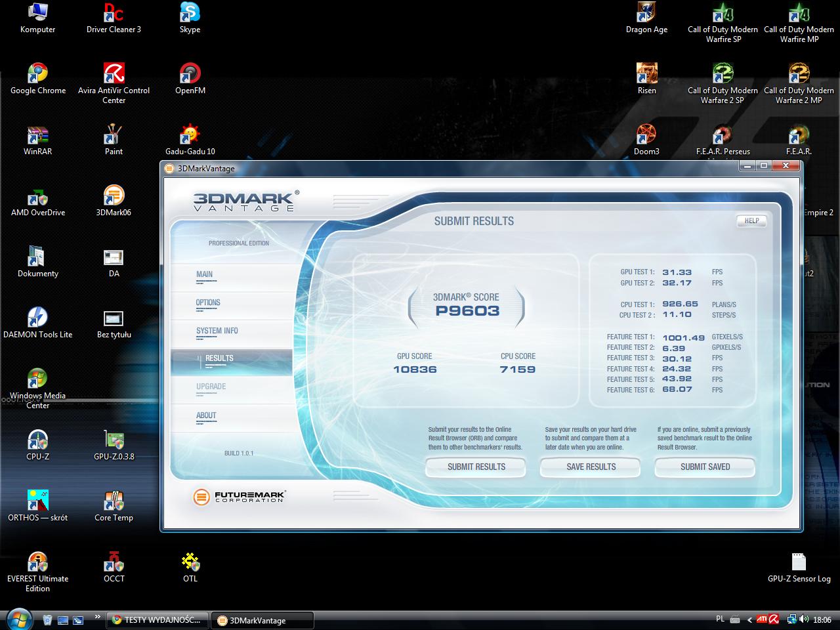Open GPU-Z.0.3.8 desktop icon

pos(114,446)
